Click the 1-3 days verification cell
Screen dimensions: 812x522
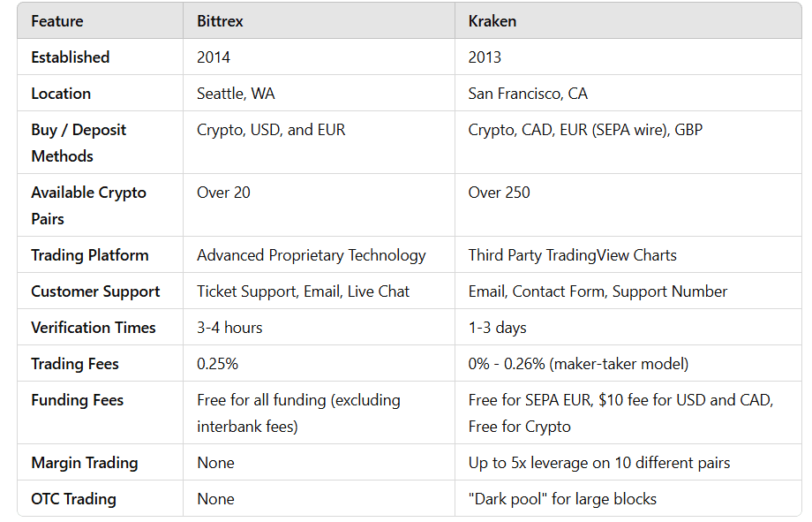(x=497, y=328)
